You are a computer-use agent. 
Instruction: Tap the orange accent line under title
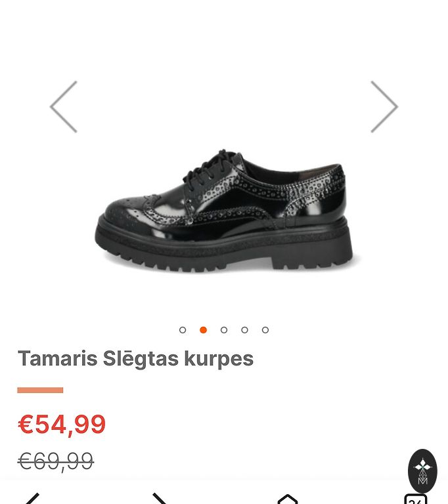click(40, 390)
